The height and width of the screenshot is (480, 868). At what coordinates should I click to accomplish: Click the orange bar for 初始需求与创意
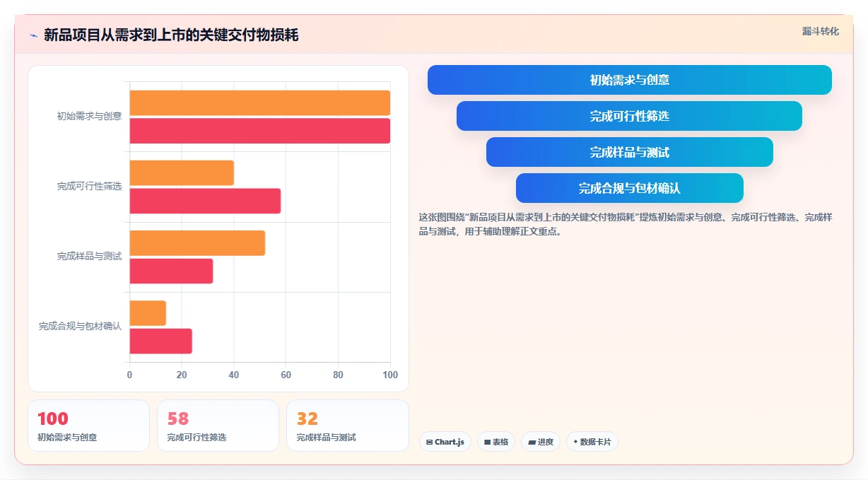[259, 103]
